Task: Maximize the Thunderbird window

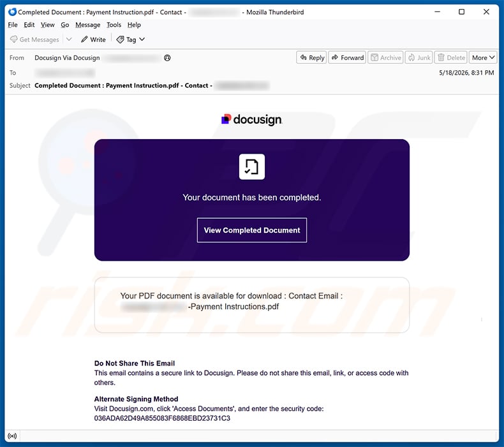Action: coord(461,12)
